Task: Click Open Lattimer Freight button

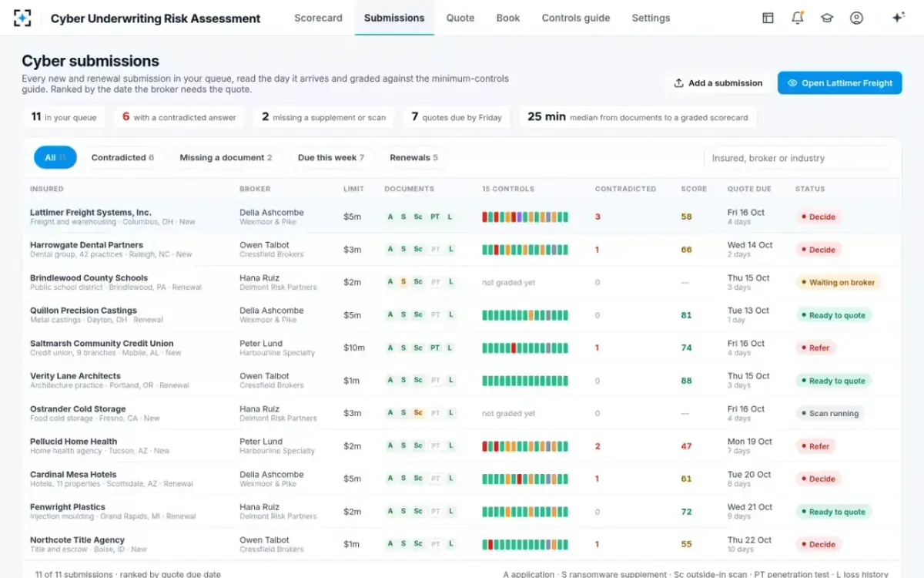Action: pyautogui.click(x=839, y=83)
